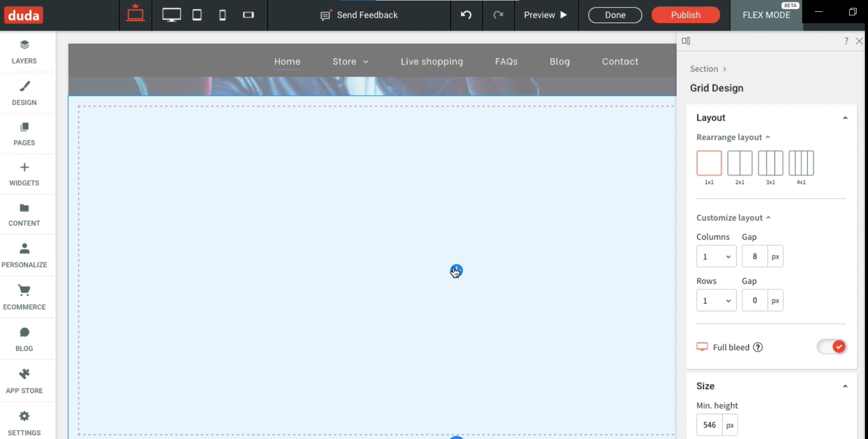Select the 2x1 layout option
Image resolution: width=868 pixels, height=439 pixels.
739,163
